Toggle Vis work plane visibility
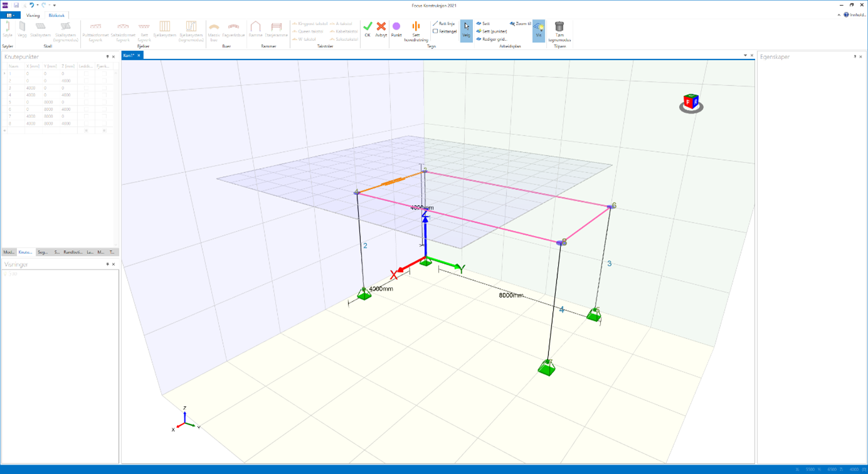Image resolution: width=868 pixels, height=474 pixels. point(539,30)
